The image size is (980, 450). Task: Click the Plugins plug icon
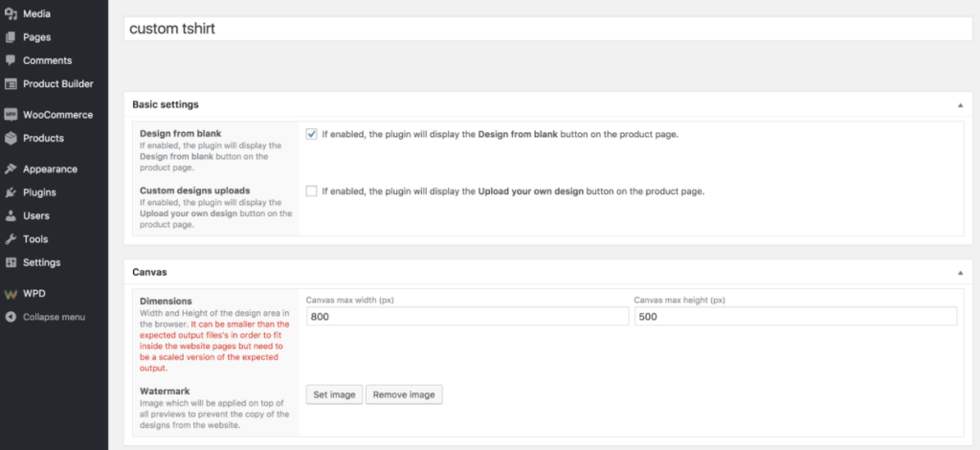point(11,192)
